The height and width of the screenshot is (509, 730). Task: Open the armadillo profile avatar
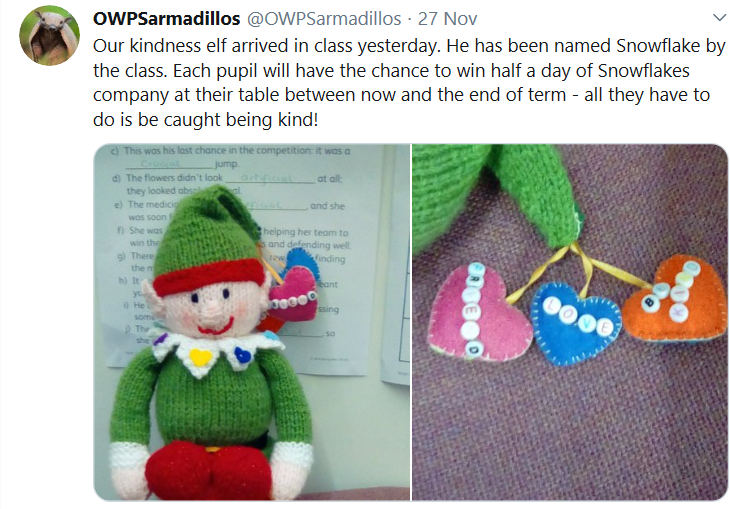click(x=49, y=35)
